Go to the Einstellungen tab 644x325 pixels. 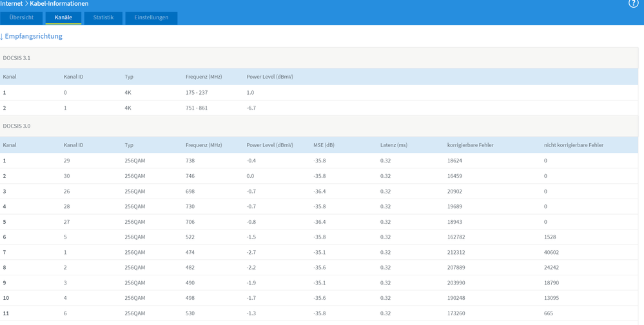pos(151,17)
